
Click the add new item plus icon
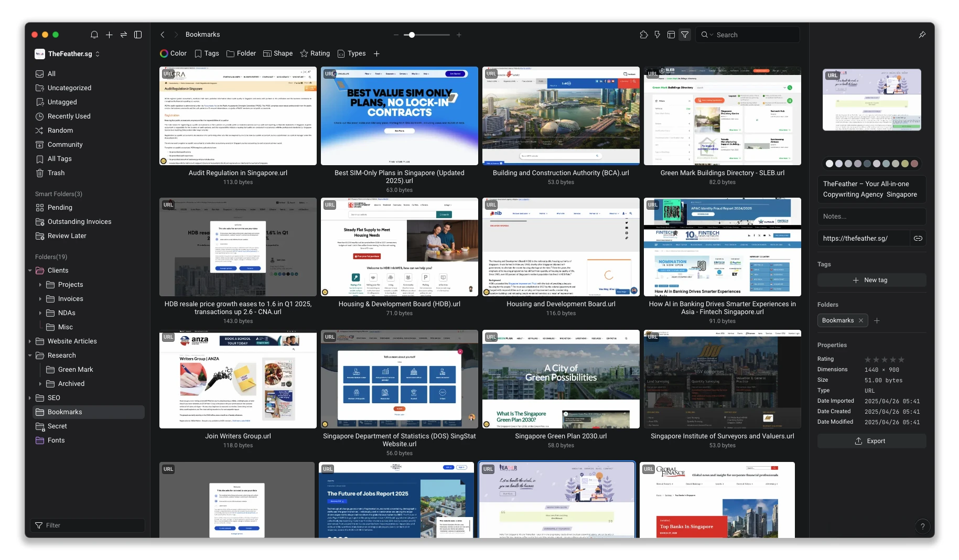(109, 35)
